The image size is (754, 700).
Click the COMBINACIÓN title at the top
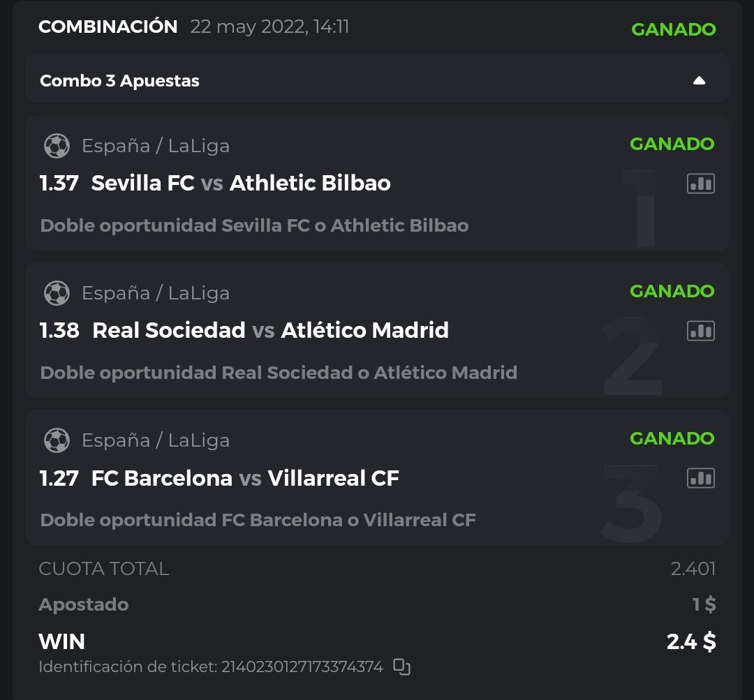pos(108,27)
